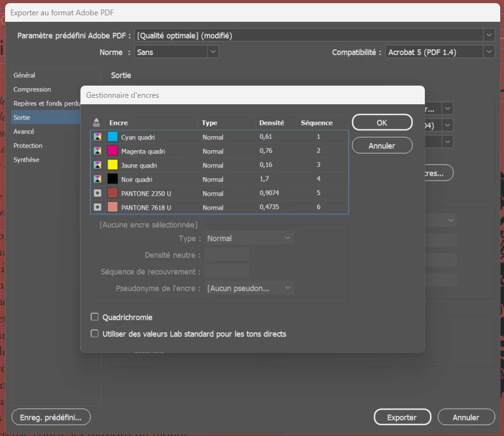Open the Avancé section
The height and width of the screenshot is (436, 504).
[x=24, y=131]
